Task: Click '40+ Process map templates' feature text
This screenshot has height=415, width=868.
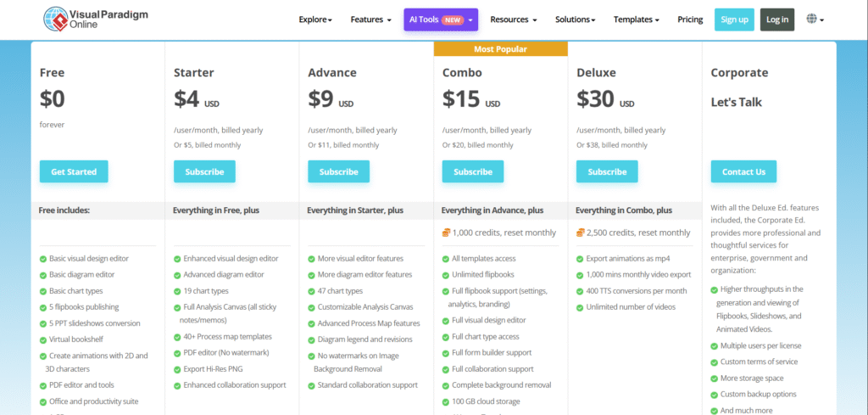Action: click(227, 337)
